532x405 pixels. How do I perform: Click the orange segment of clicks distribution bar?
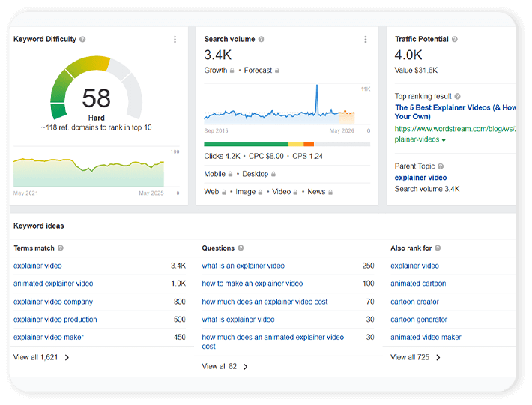point(309,145)
